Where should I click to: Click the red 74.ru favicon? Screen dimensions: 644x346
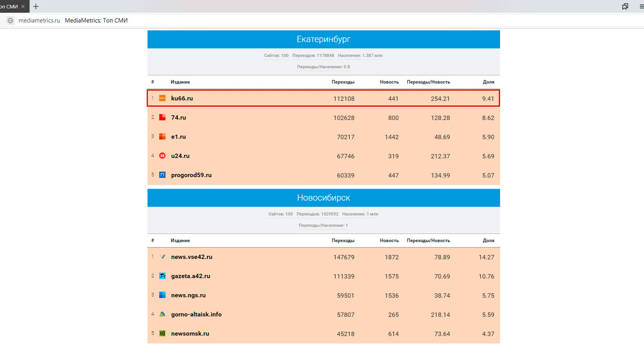[162, 117]
